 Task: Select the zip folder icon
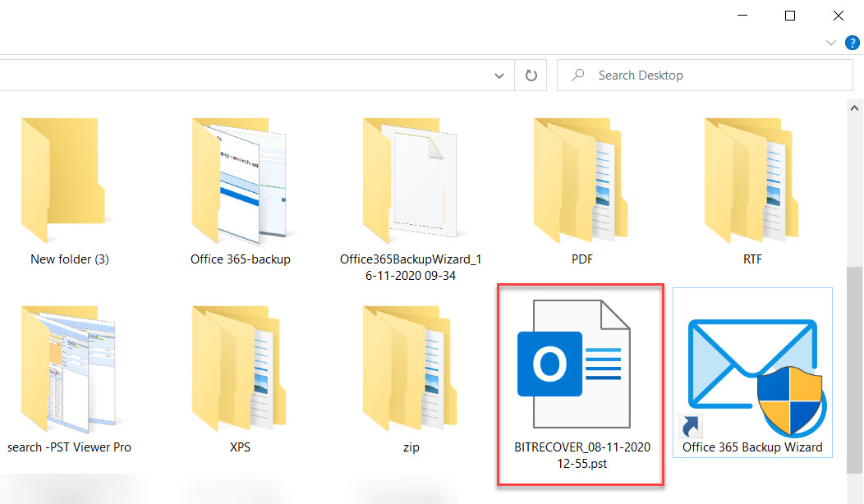[409, 369]
